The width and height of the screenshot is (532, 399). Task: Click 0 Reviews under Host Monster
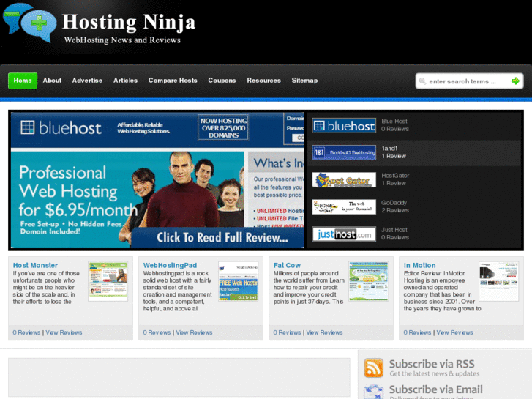26,332
